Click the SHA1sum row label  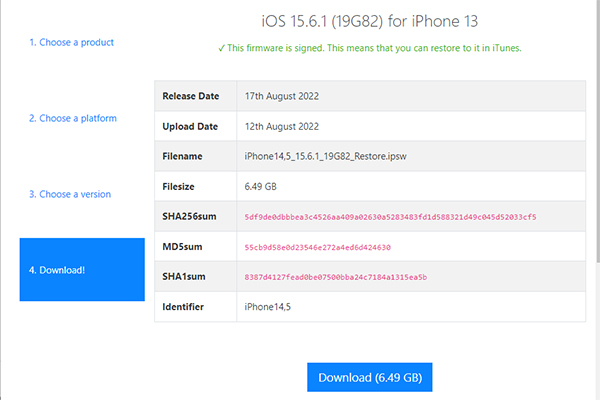click(184, 276)
